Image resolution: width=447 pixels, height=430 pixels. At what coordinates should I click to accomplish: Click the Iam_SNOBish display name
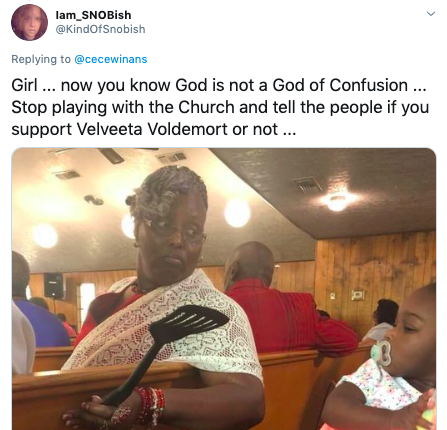(93, 15)
